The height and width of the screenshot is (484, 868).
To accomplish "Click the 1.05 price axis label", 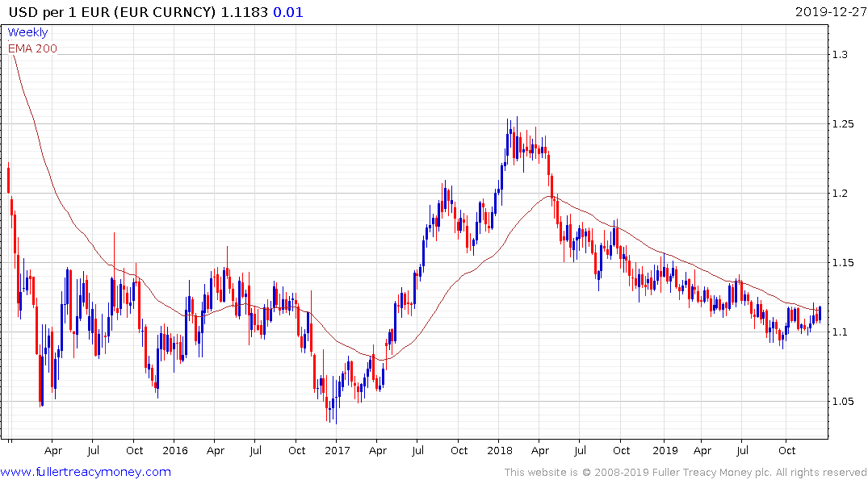I will coord(842,401).
